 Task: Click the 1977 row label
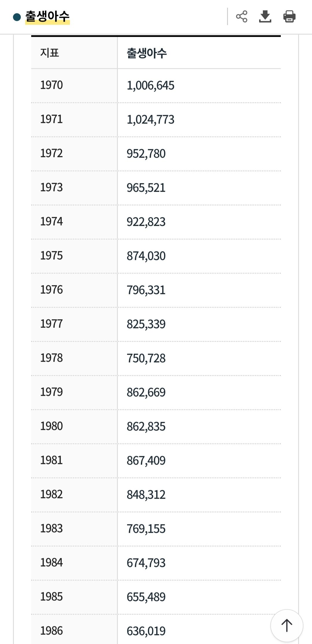coord(51,324)
